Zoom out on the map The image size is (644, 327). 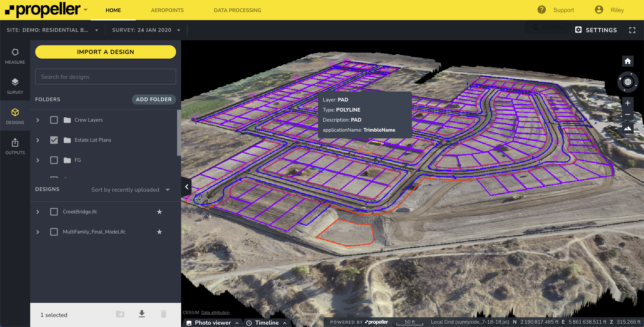628,115
